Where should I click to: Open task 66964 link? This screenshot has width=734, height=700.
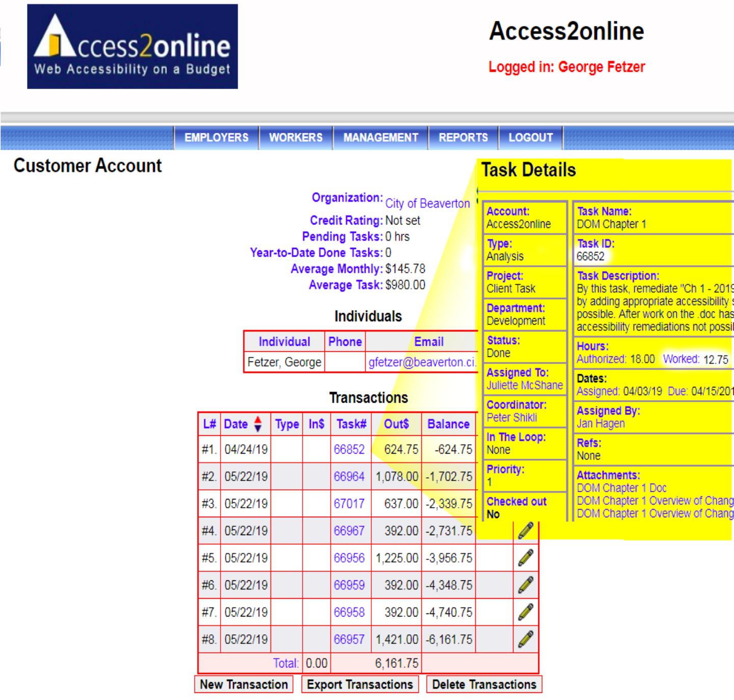click(x=349, y=477)
